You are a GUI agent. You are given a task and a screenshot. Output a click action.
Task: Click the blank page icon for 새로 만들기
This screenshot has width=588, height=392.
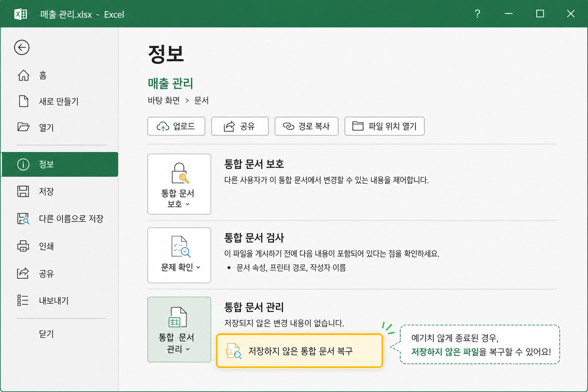23,101
